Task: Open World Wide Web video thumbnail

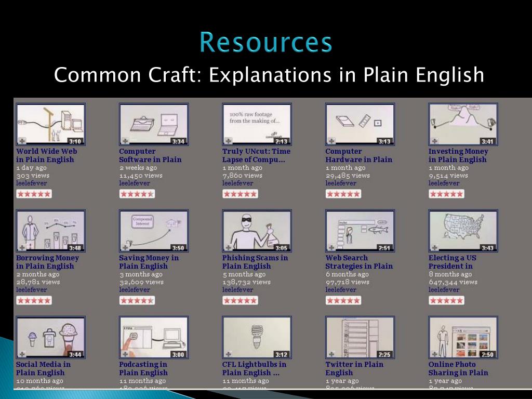Action: click(50, 124)
